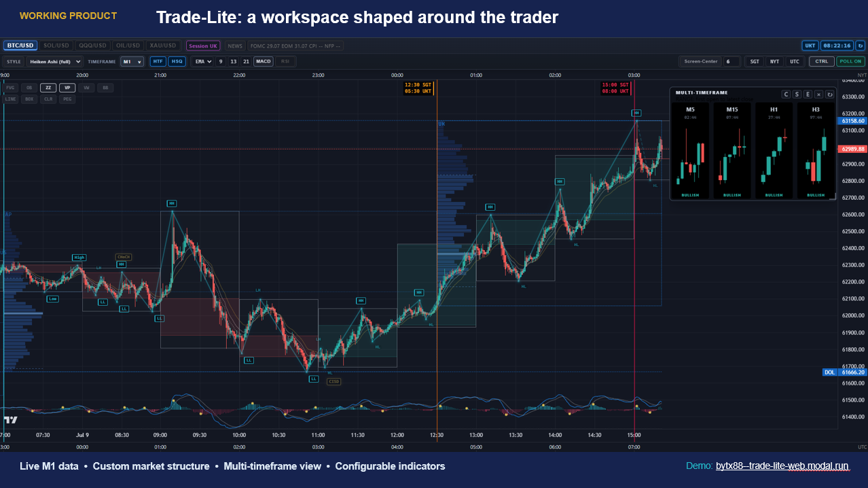
Task: Toggle the MACD indicator
Action: tap(264, 61)
